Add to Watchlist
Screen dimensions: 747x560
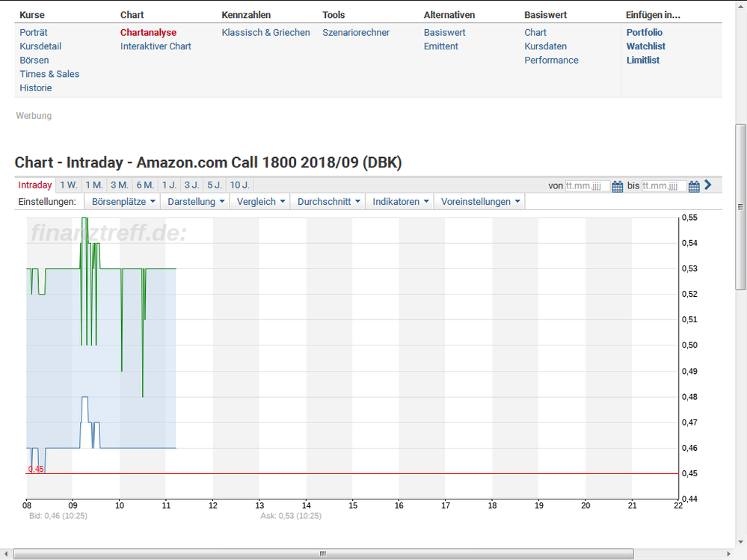(645, 46)
